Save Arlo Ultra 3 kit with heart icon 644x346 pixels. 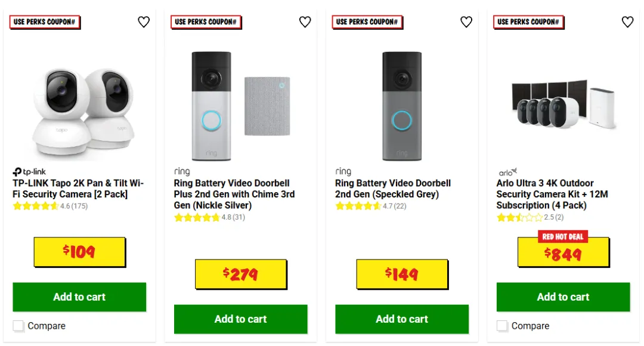(x=627, y=22)
